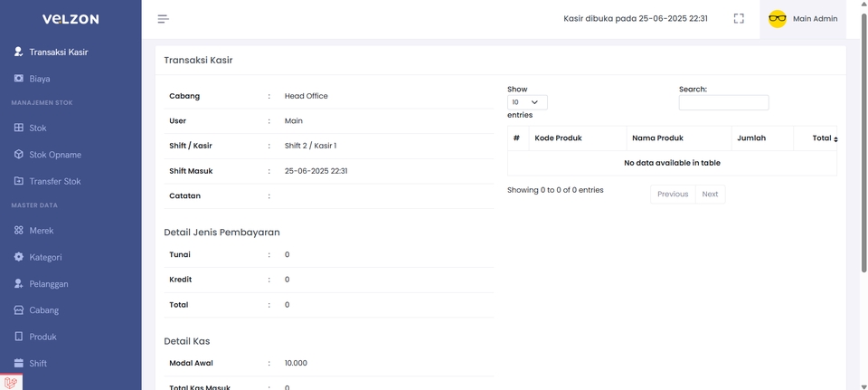The height and width of the screenshot is (390, 868).
Task: Open the Kategori link in sidebar
Action: tap(45, 257)
